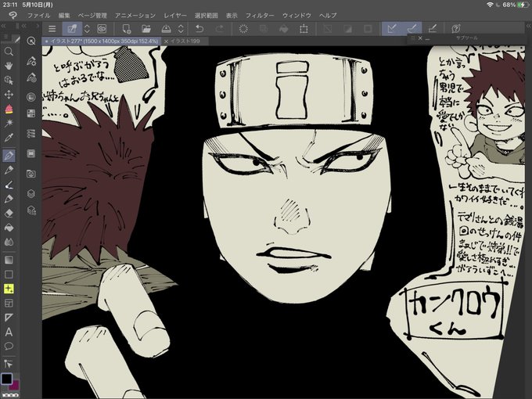Image resolution: width=532 pixels, height=399 pixels.
Task: Click the Deselect dotted circle icon
Action: click(243, 29)
